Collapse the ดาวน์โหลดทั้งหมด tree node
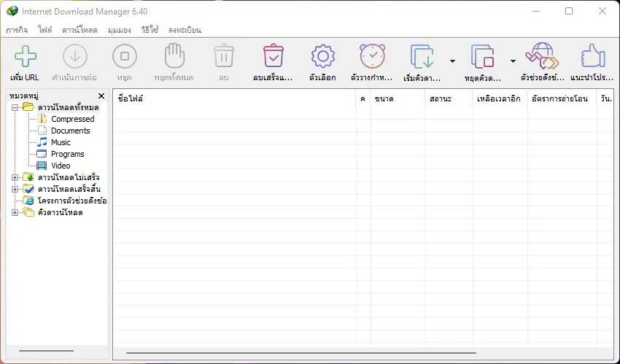Viewport: 620px width, 364px height. click(15, 107)
